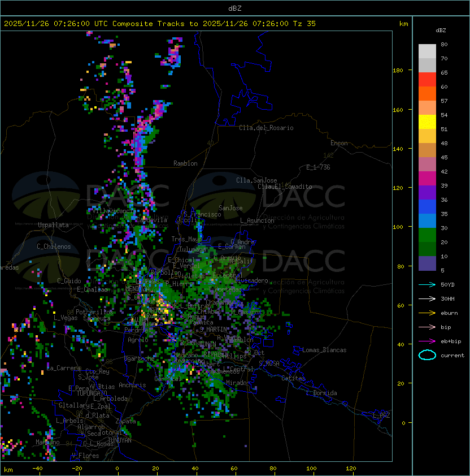The width and height of the screenshot is (470, 476).
Task: Pick the bright yellow 51-54 dBZ swatch
Action: click(427, 122)
